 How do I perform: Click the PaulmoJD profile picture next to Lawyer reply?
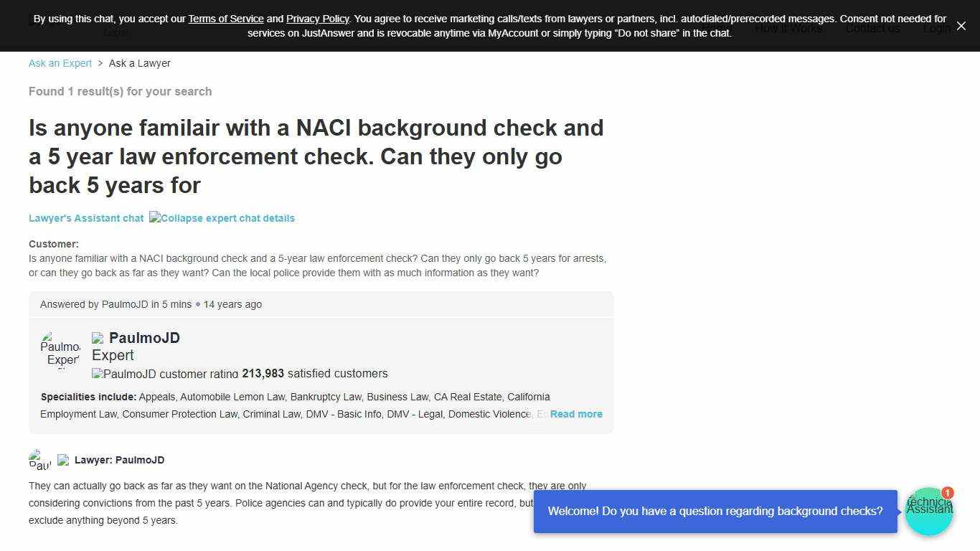click(39, 459)
